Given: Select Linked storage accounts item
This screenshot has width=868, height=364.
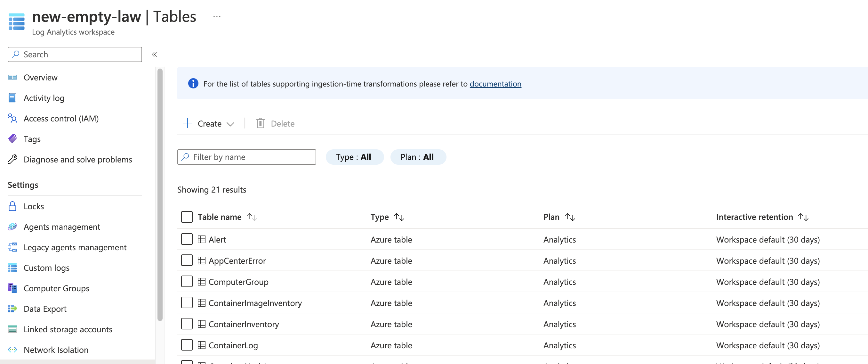Looking at the screenshot, I should [68, 330].
